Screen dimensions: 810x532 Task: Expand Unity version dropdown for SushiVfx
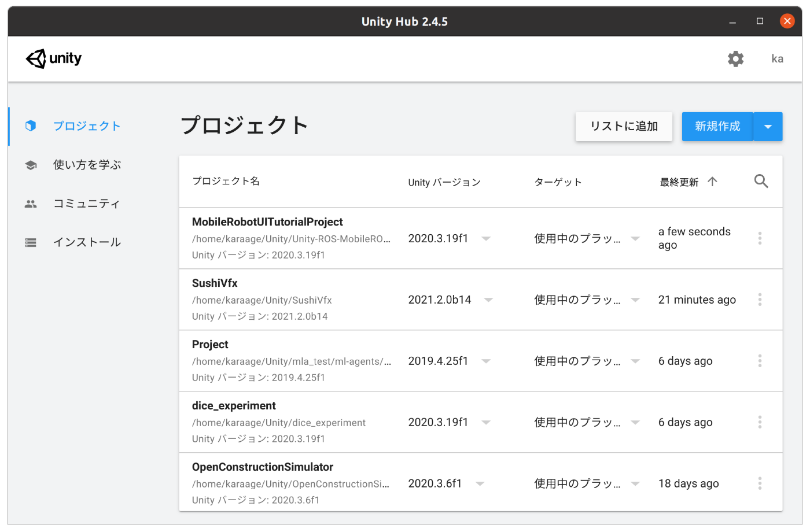488,300
